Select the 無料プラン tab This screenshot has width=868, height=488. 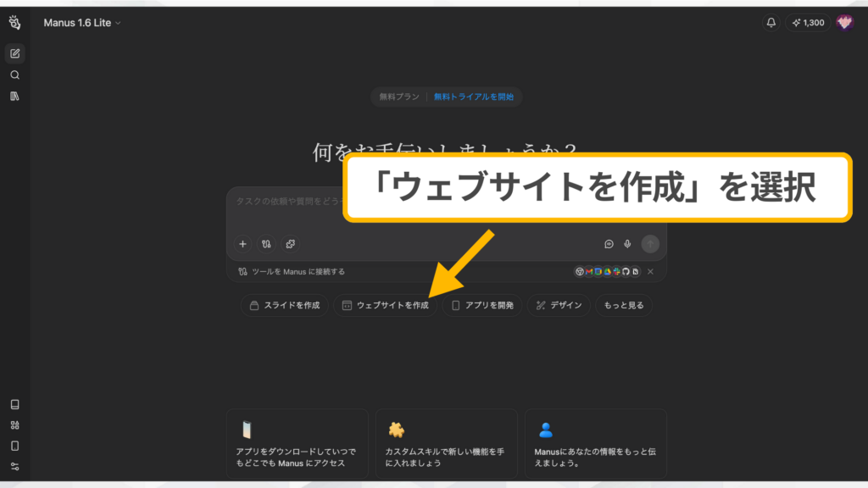click(x=398, y=97)
